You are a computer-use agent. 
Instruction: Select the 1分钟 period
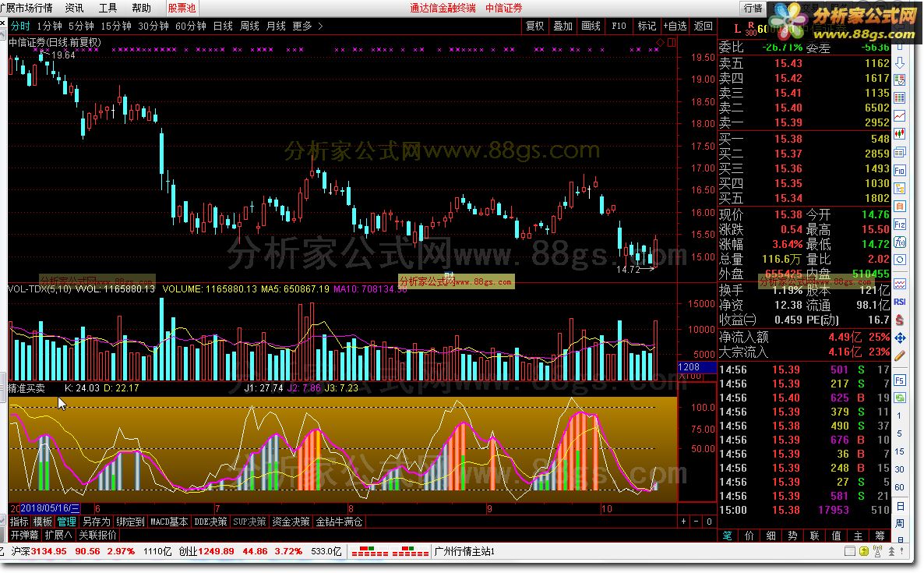click(x=49, y=26)
